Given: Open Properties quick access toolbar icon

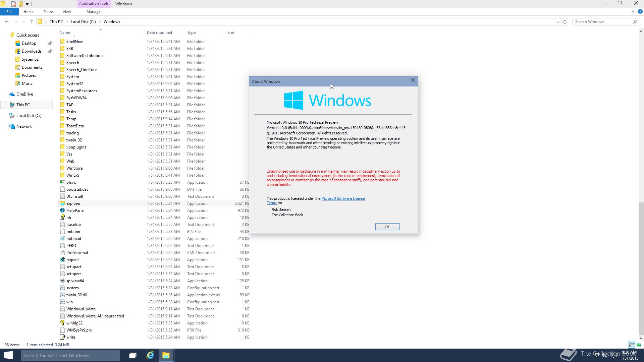Looking at the screenshot, I should point(13,4).
